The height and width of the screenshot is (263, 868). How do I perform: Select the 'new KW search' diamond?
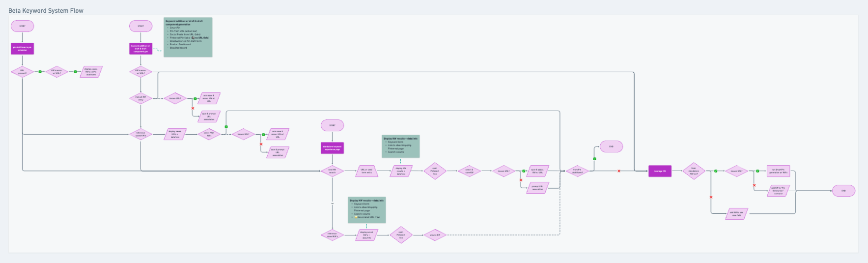click(333, 171)
